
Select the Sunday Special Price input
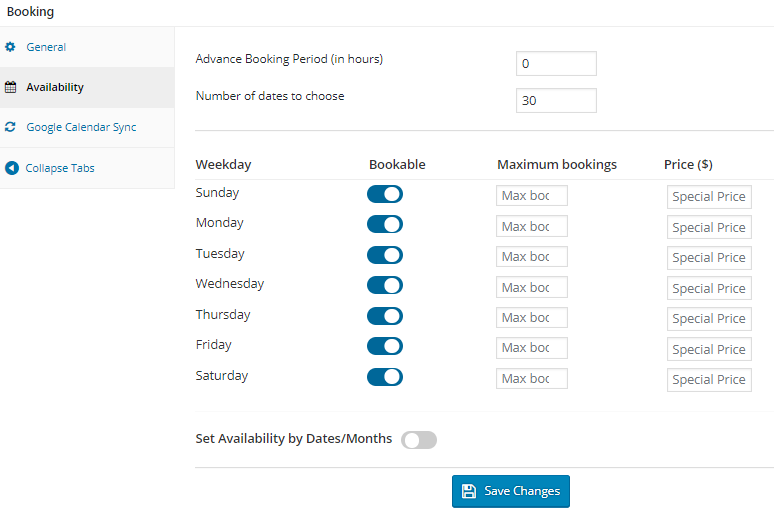coord(709,197)
